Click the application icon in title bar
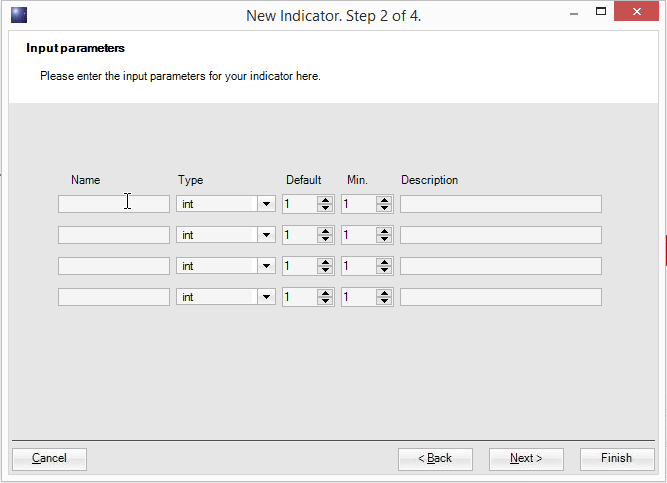 click(19, 15)
